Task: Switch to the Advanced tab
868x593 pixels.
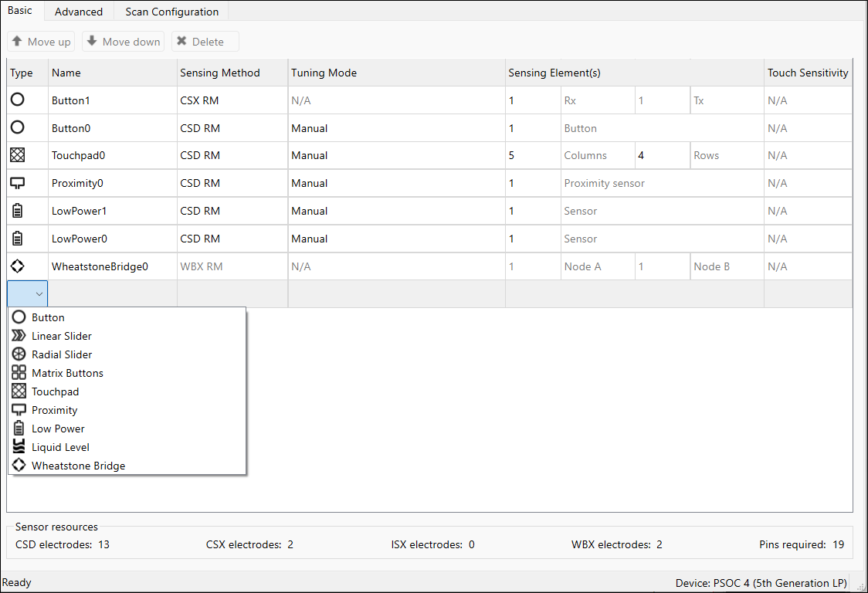Action: pyautogui.click(x=79, y=12)
